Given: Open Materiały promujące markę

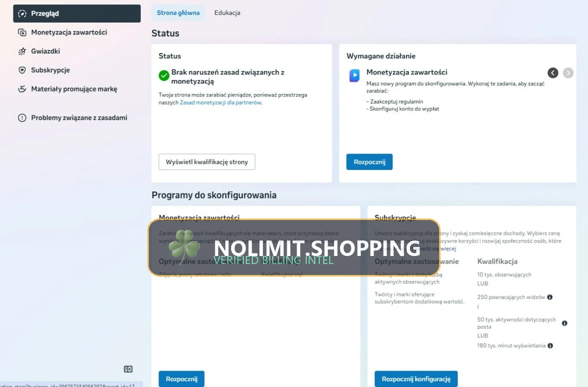Looking at the screenshot, I should 74,89.
